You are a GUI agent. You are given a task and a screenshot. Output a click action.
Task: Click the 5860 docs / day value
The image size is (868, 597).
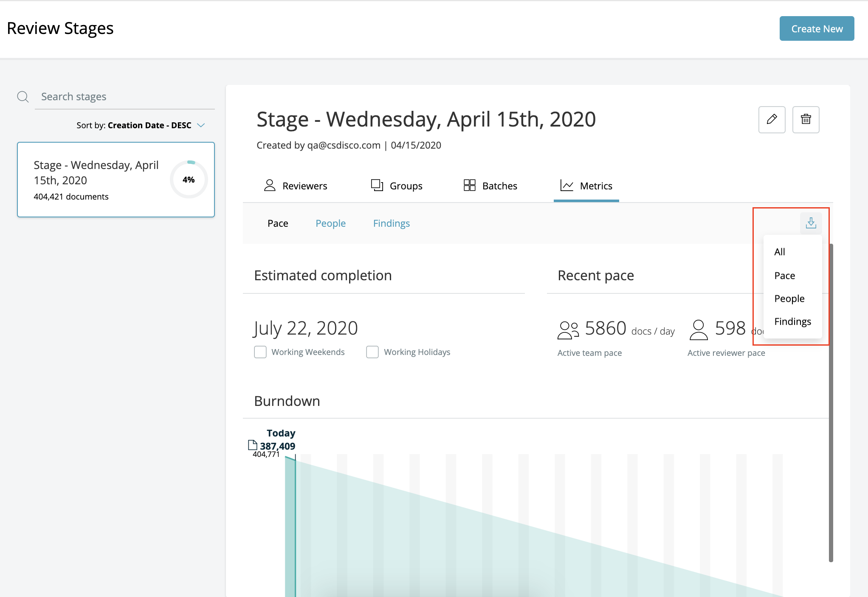click(x=630, y=329)
